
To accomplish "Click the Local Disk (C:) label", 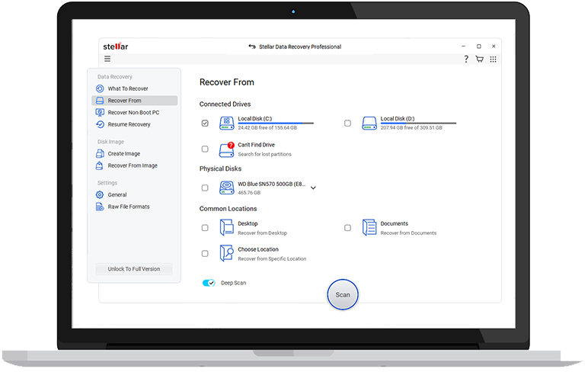I will click(254, 119).
